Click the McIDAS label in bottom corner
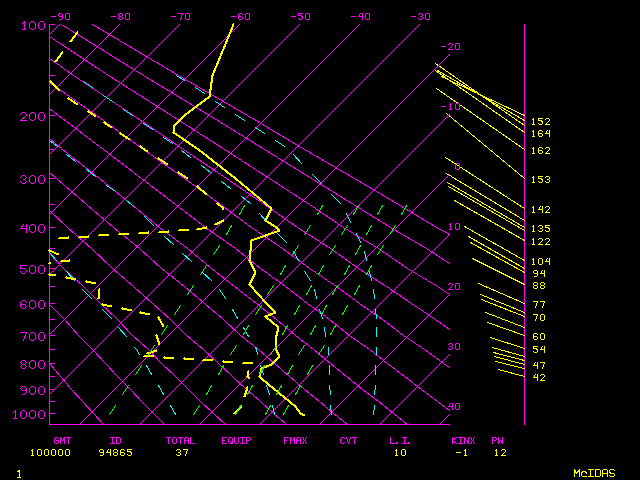The image size is (640, 480). 593,472
